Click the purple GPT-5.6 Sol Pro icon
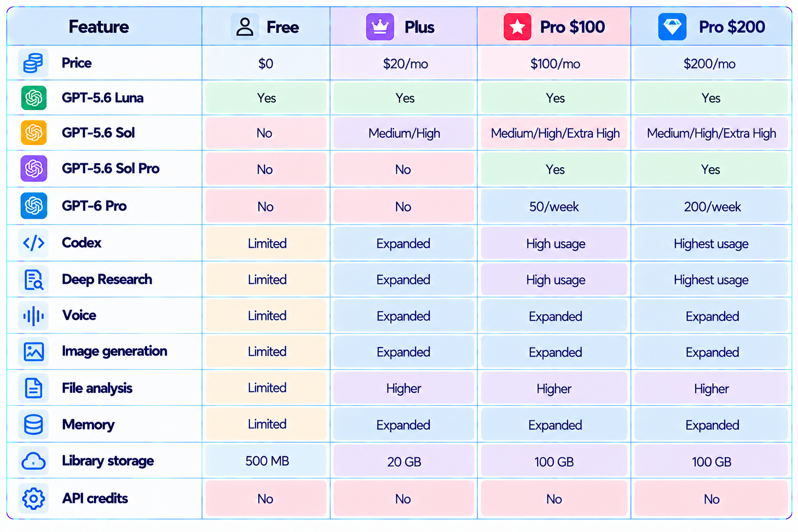This screenshot has height=532, width=798. [34, 168]
